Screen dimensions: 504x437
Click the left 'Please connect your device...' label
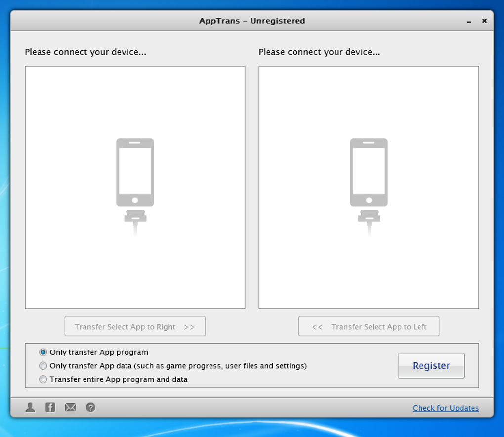click(85, 52)
